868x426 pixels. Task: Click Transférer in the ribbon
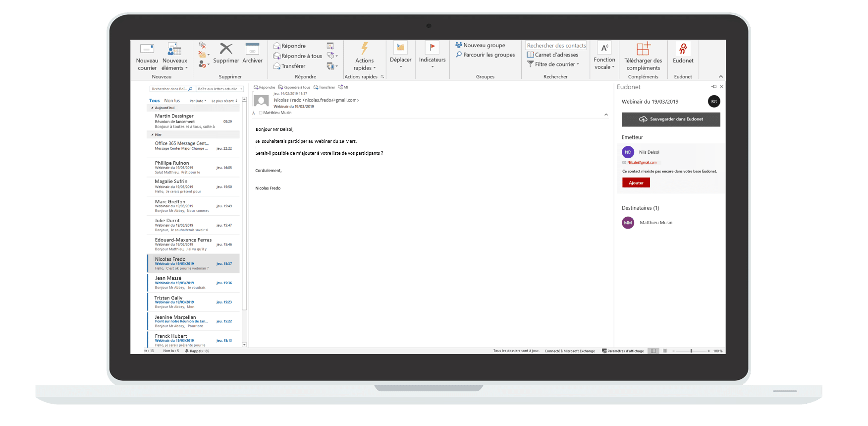[x=289, y=66]
